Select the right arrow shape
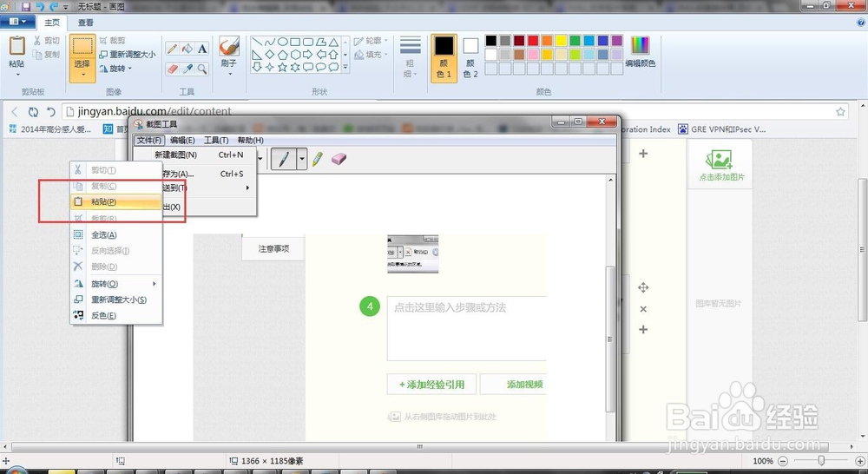The width and height of the screenshot is (868, 474). tap(308, 55)
